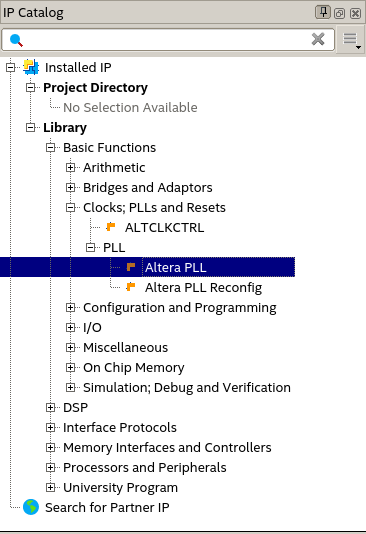Click the search magnifier icon
This screenshot has height=534, width=366.
pos(16,40)
